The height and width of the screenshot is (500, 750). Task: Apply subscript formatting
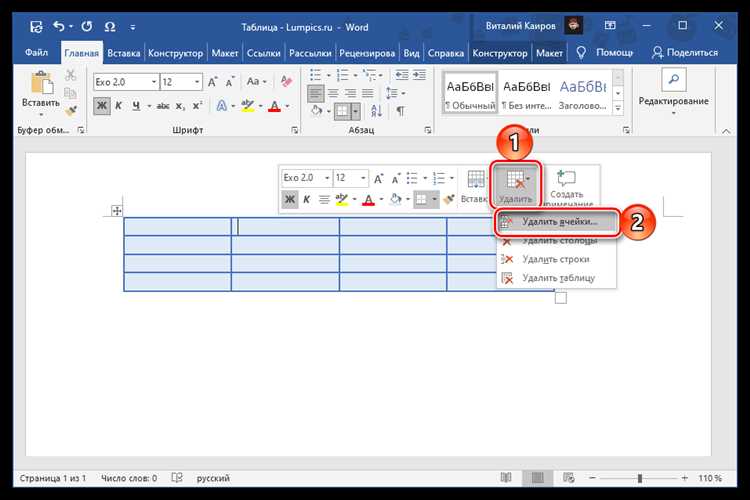[180, 106]
